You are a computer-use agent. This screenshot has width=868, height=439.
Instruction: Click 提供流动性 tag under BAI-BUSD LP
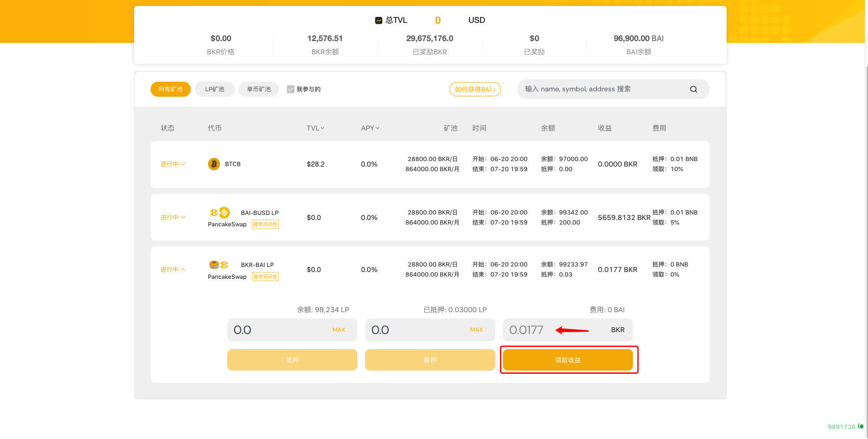(x=265, y=225)
